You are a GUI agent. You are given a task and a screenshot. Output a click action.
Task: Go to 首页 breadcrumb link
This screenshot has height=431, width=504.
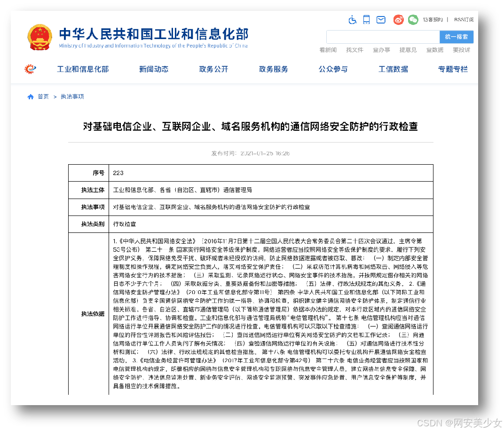[x=43, y=96]
